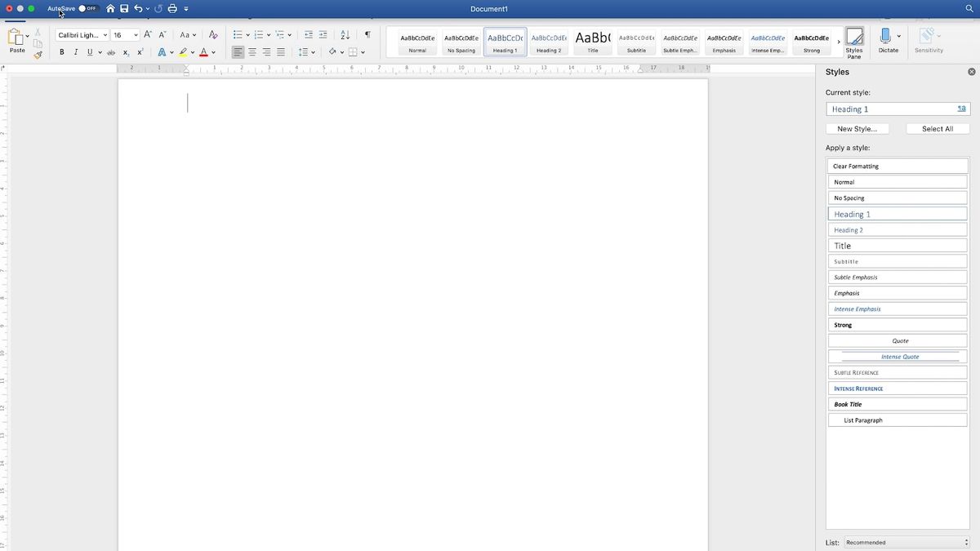Open the font name dropdown
980x551 pixels.
[x=82, y=35]
